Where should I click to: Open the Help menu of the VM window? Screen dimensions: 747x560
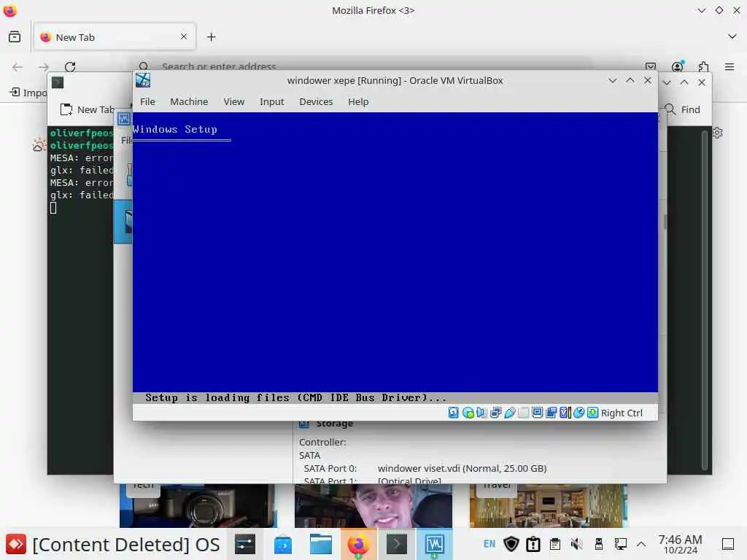tap(358, 101)
